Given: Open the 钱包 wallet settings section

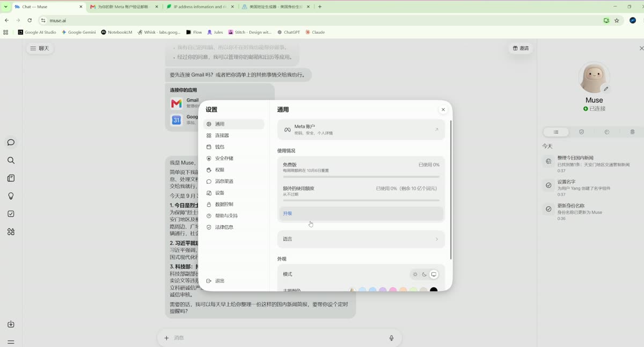Looking at the screenshot, I should [x=233, y=147].
